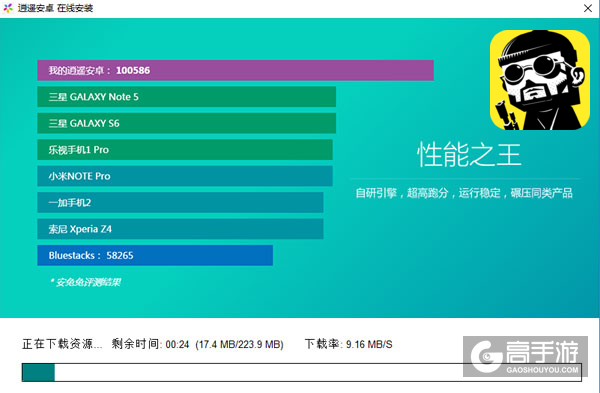Select the 小米NOTE Pro bar
This screenshot has height=393, width=600.
(x=185, y=176)
